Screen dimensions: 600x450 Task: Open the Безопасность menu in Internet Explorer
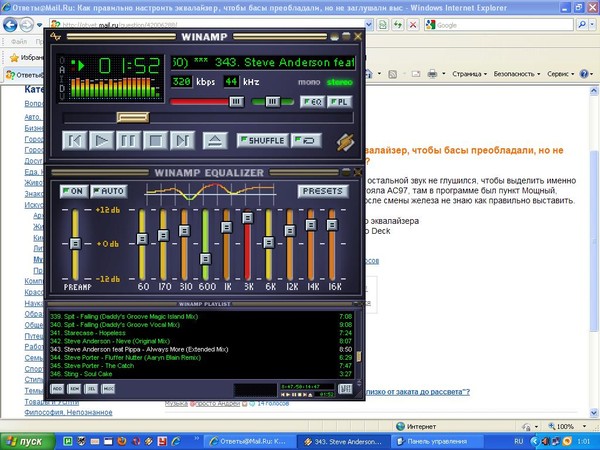pos(517,74)
